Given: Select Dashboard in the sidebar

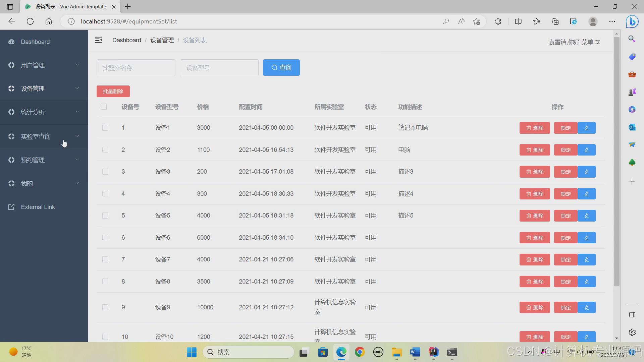Looking at the screenshot, I should [44, 42].
